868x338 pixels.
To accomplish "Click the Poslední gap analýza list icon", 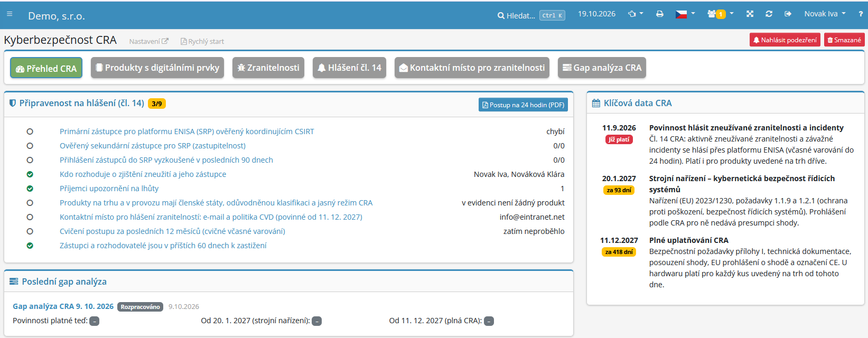I will click(x=14, y=281).
